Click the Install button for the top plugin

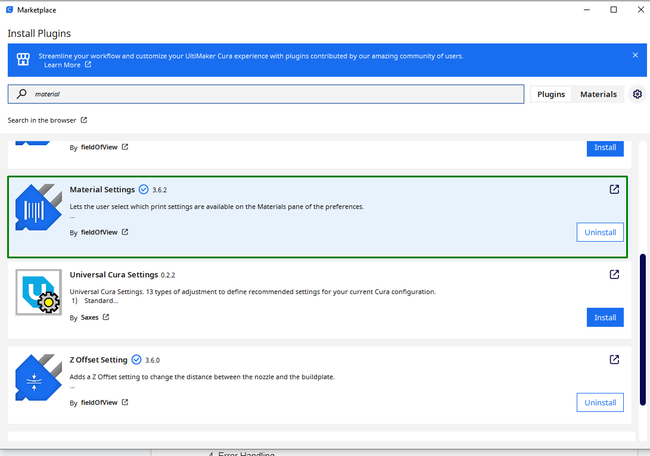[x=605, y=147]
